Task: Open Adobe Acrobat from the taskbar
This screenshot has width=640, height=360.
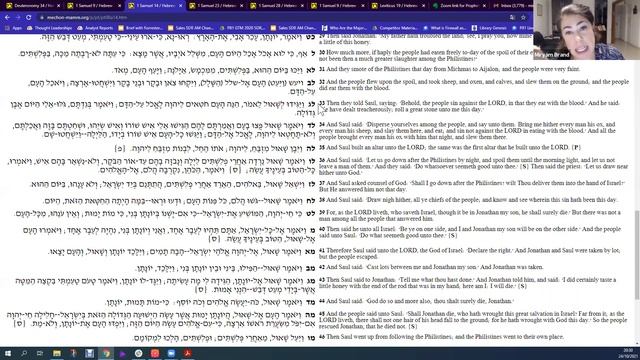Action: click(x=187, y=353)
